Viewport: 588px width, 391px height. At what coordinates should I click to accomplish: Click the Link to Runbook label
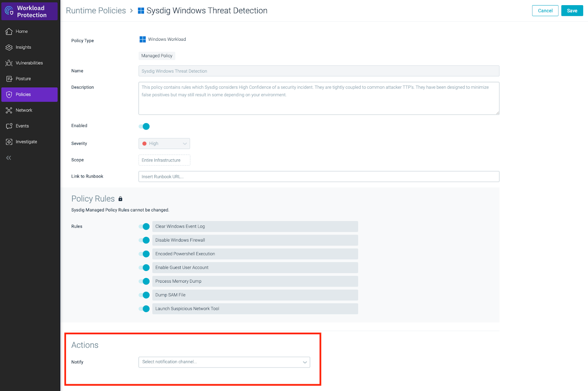pos(87,177)
